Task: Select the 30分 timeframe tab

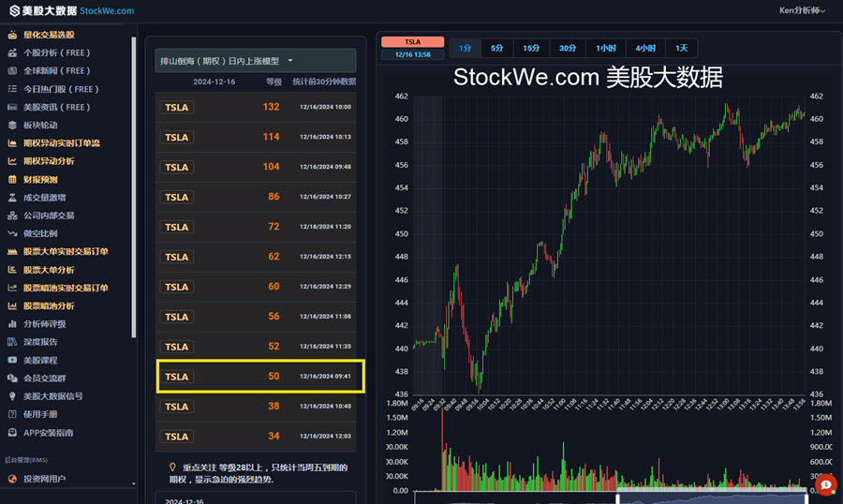Action: pyautogui.click(x=568, y=48)
